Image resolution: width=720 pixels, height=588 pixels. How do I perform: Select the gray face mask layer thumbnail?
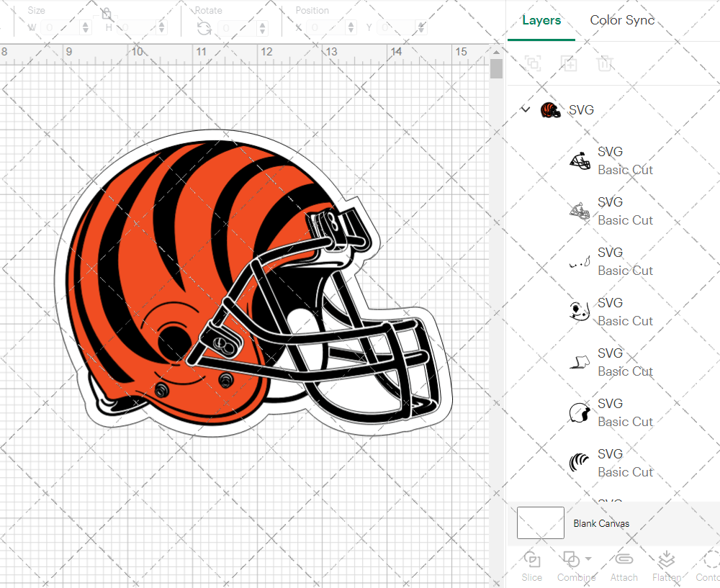coord(580,211)
